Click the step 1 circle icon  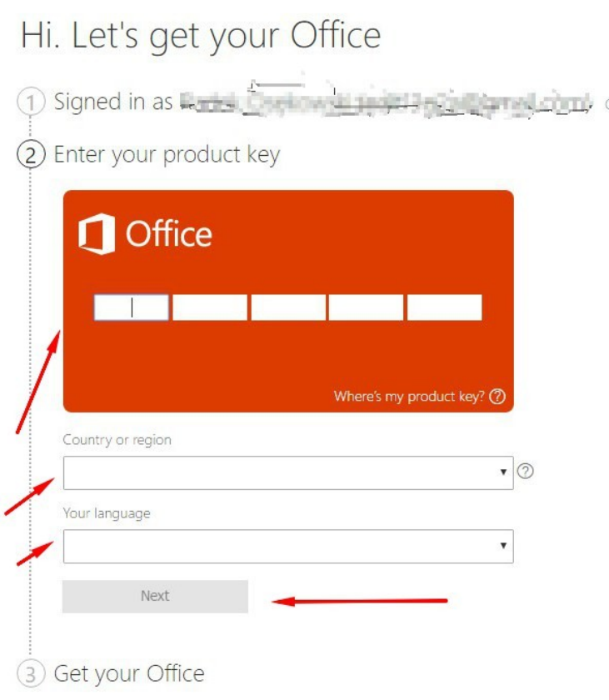coord(31,102)
